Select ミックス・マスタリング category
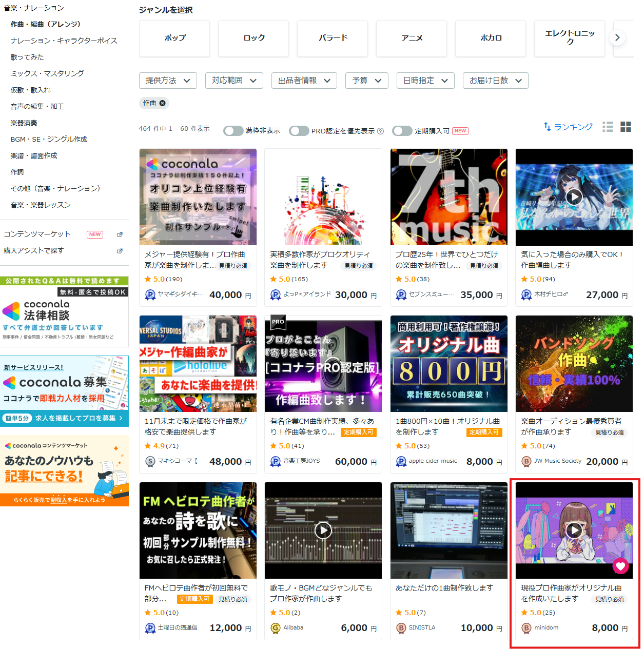Image resolution: width=644 pixels, height=649 pixels. click(x=47, y=73)
